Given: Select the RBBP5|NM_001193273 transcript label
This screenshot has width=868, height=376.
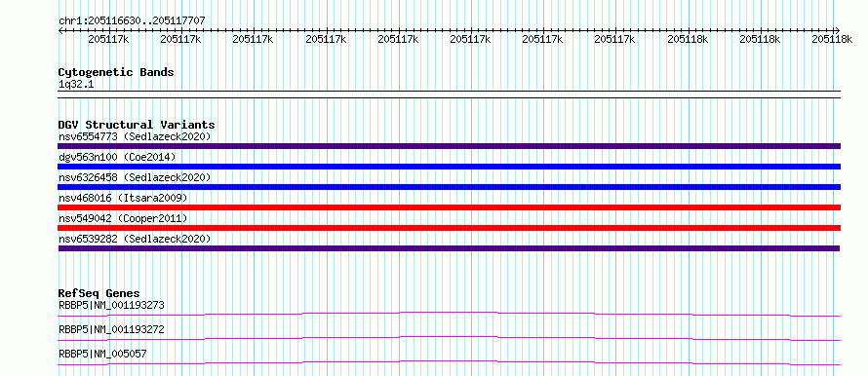Looking at the screenshot, I should pos(111,305).
